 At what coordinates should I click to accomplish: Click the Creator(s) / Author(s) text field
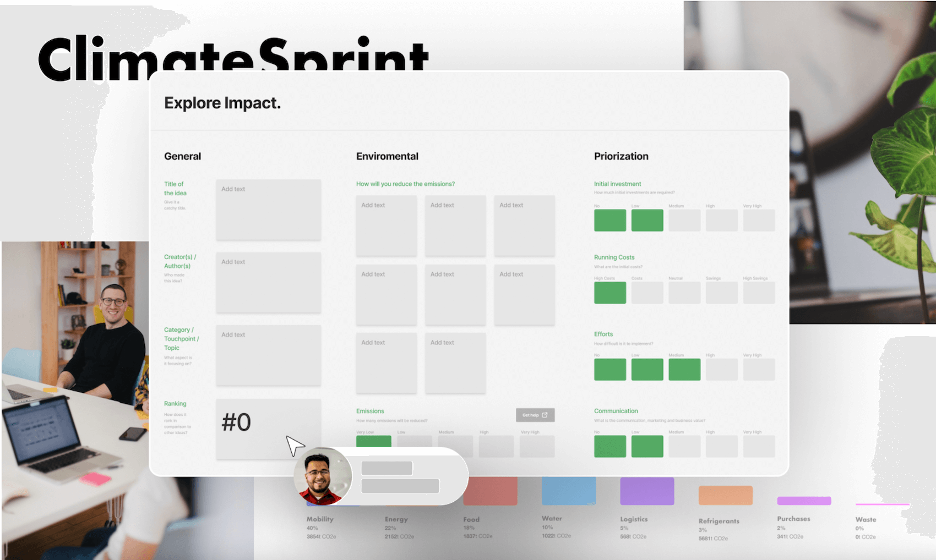tap(268, 282)
